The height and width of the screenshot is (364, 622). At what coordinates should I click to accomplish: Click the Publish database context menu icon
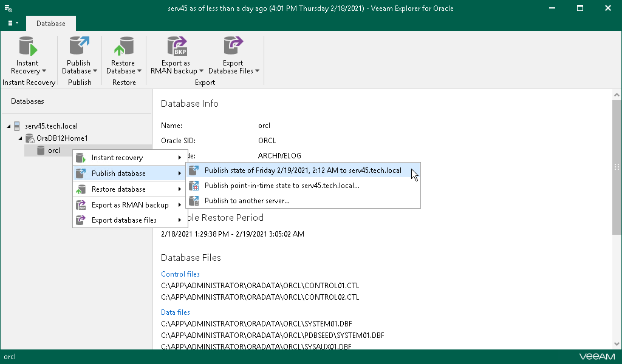click(81, 173)
